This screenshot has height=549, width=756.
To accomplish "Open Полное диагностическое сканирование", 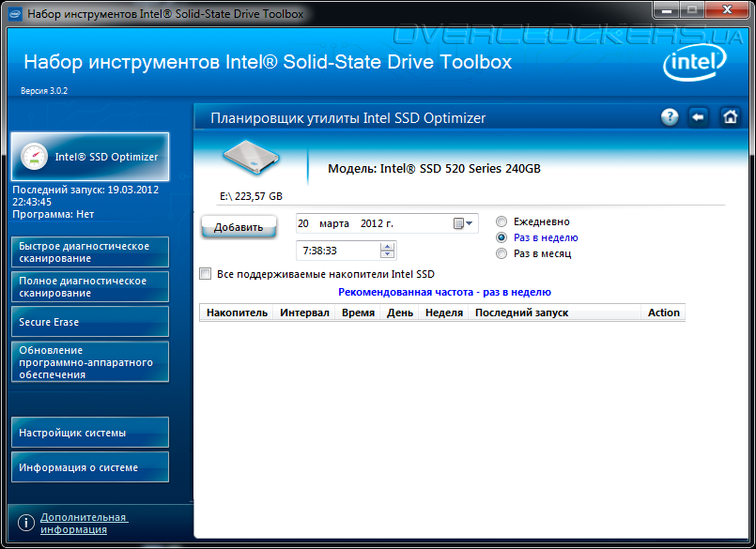I will (90, 287).
